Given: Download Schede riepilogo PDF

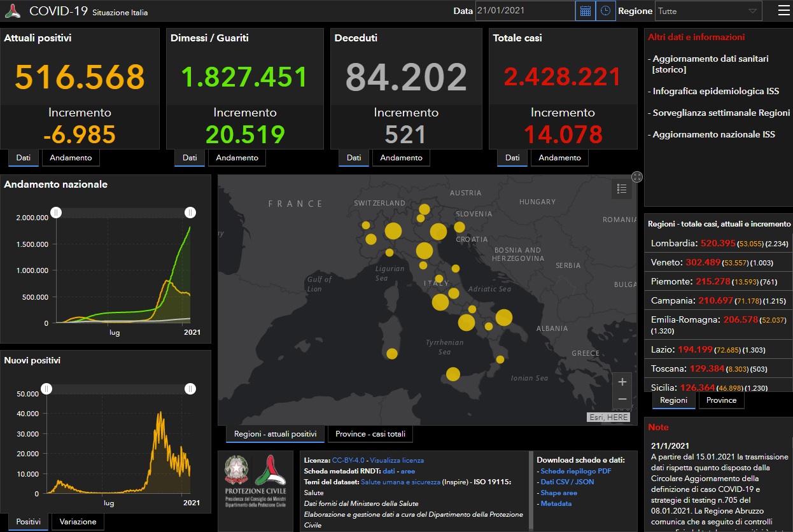Looking at the screenshot, I should click(576, 471).
